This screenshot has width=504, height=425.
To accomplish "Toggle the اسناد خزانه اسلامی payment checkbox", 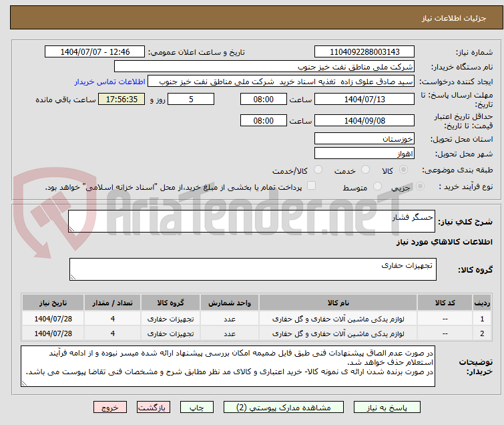I will coord(311,186).
